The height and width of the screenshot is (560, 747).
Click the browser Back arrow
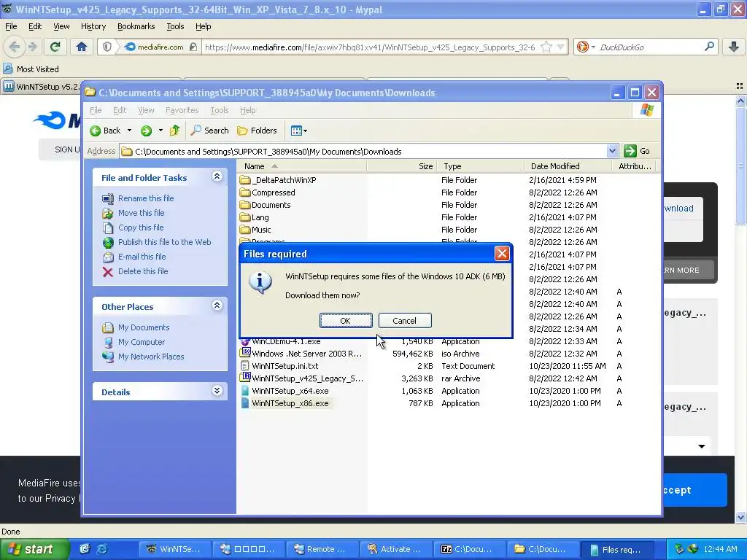[15, 47]
